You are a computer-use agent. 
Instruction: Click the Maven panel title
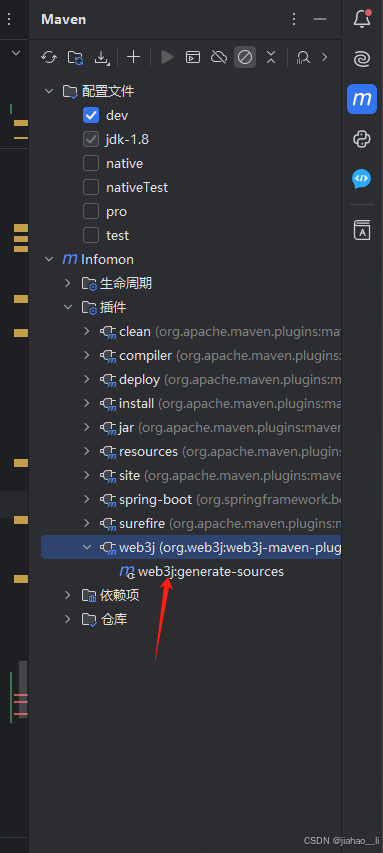coord(64,20)
